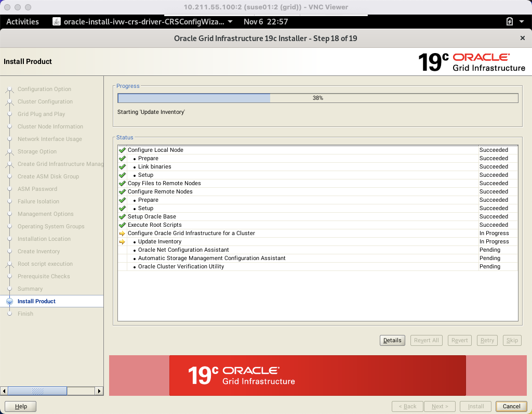Click the yellow arrow beside Update Inventory
Viewport: 532px width, 414px height.
coord(122,242)
